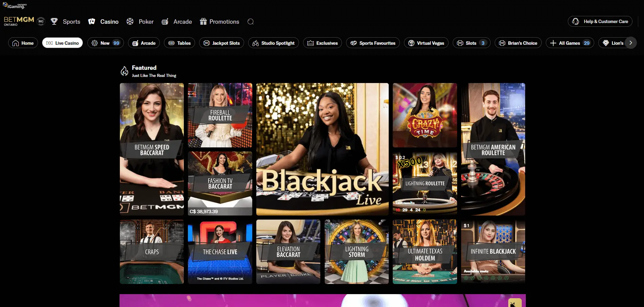Select the Home icon in the category bar
The height and width of the screenshot is (307, 644).
(x=16, y=43)
